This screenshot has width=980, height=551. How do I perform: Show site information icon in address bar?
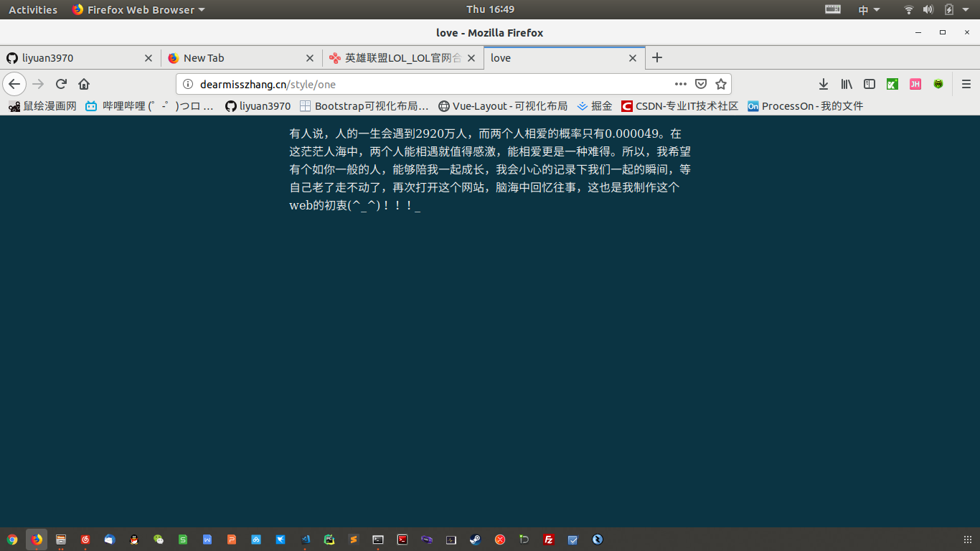tap(188, 84)
